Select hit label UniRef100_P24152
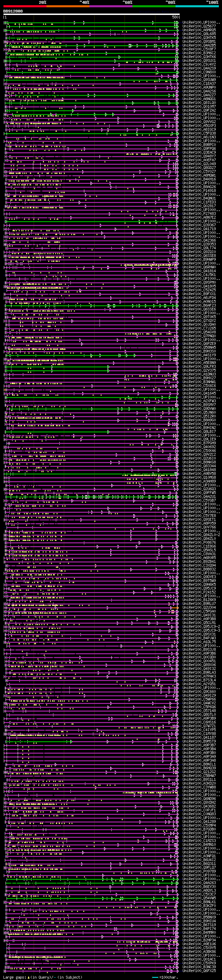 click(x=199, y=592)
